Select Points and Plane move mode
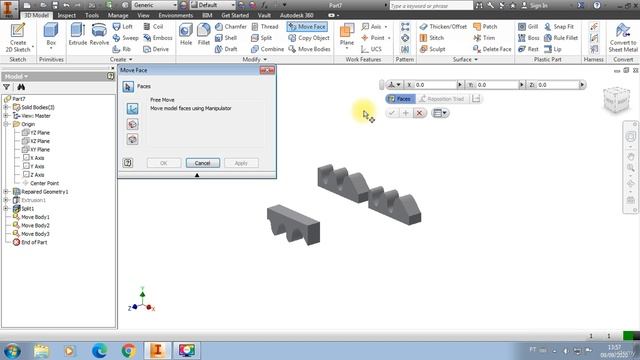Viewport: 640px width, 360px height. coord(132,140)
